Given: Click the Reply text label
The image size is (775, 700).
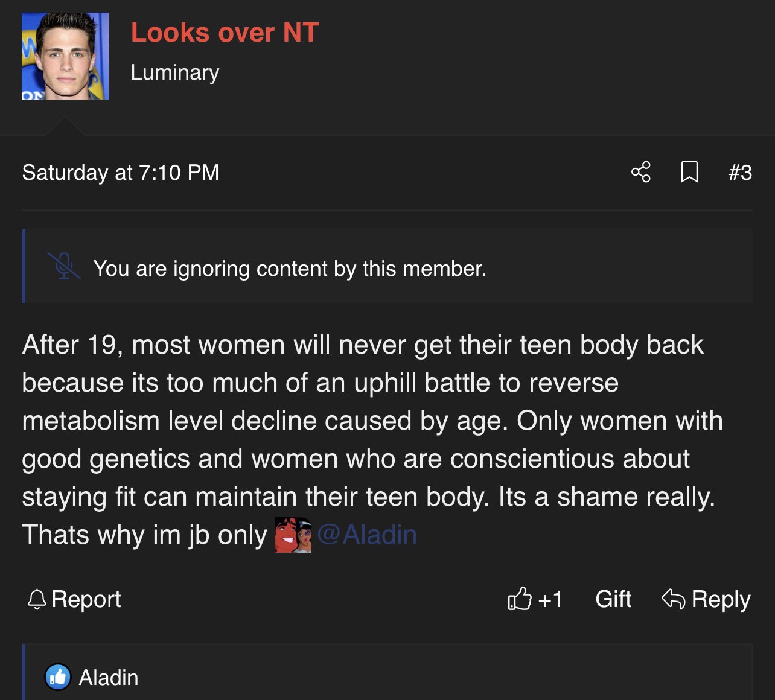Looking at the screenshot, I should [x=721, y=599].
